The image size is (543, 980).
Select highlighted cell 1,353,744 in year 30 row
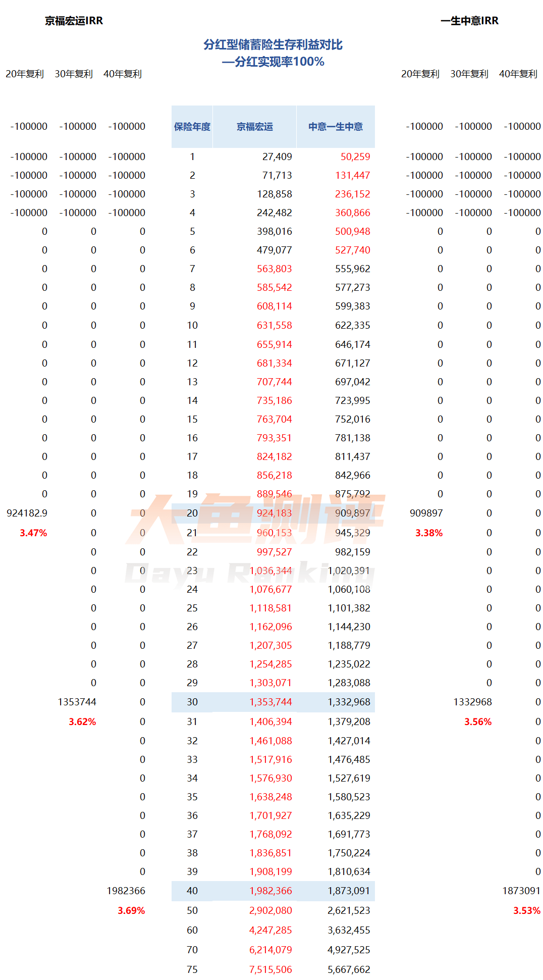[271, 702]
